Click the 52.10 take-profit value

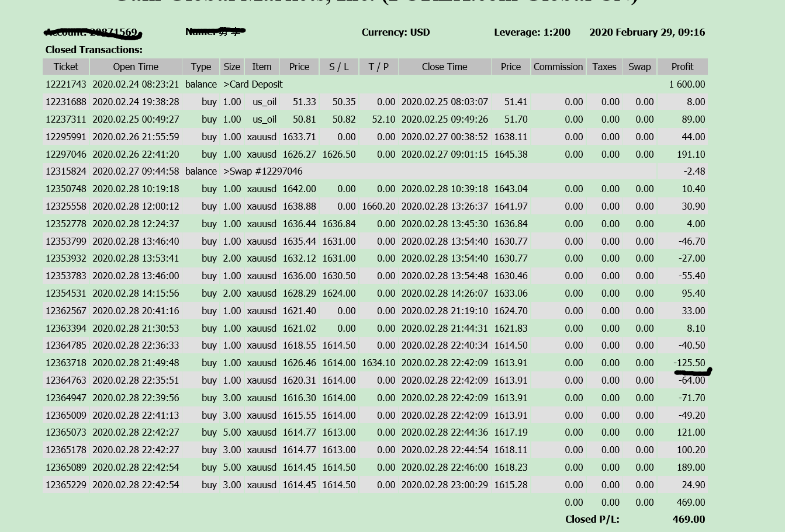tap(383, 119)
